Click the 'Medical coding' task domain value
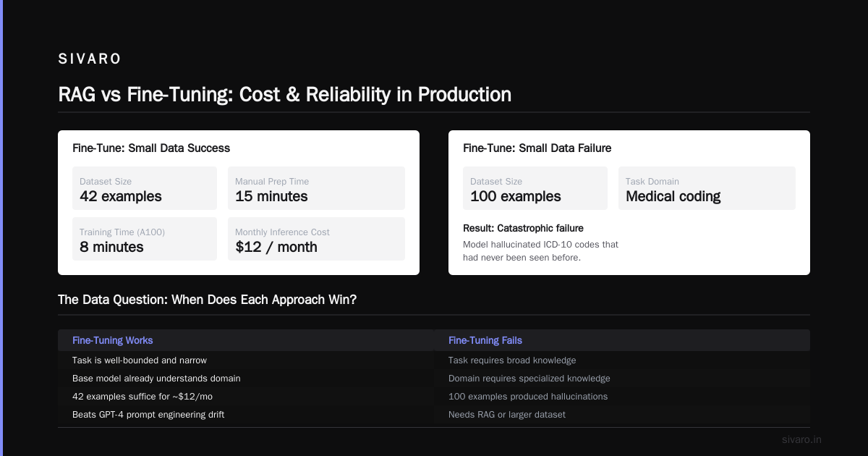868x456 pixels. click(x=673, y=196)
